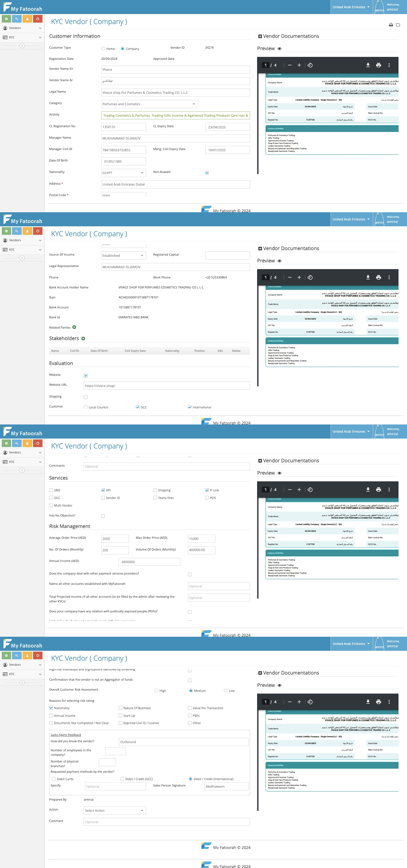Toggle the API service checkbox
Image resolution: width=407 pixels, height=868 pixels.
[x=103, y=490]
